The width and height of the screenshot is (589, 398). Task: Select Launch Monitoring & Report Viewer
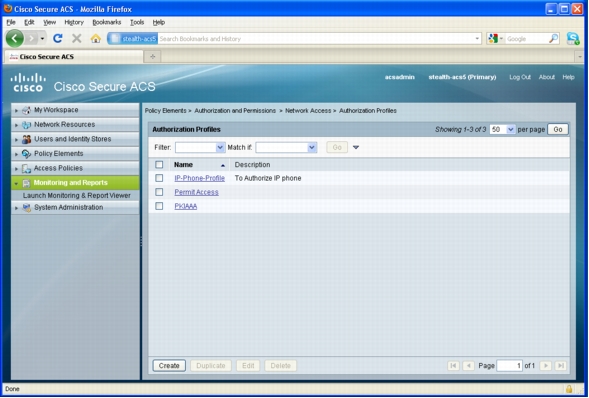tap(77, 196)
